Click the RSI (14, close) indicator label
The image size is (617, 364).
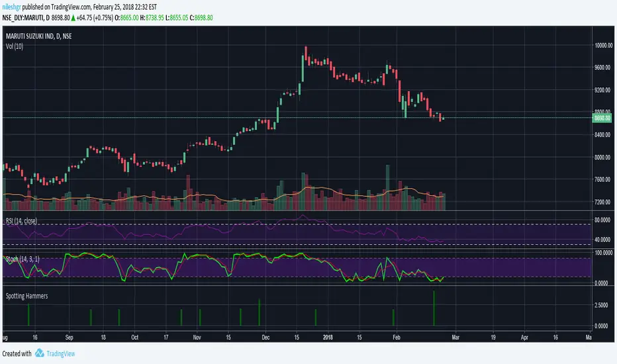(21, 221)
